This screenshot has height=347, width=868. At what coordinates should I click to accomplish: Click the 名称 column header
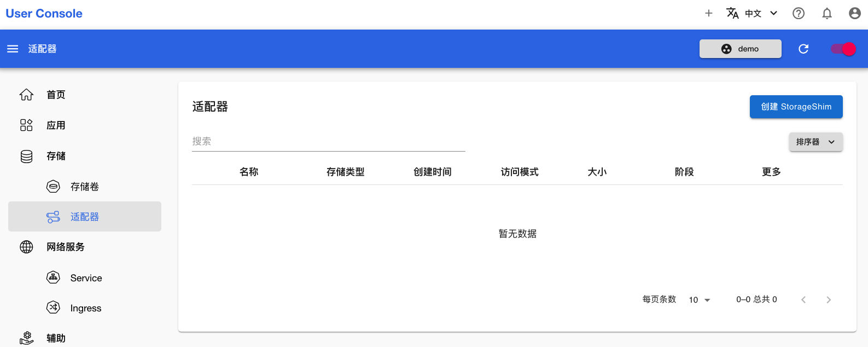coord(249,172)
